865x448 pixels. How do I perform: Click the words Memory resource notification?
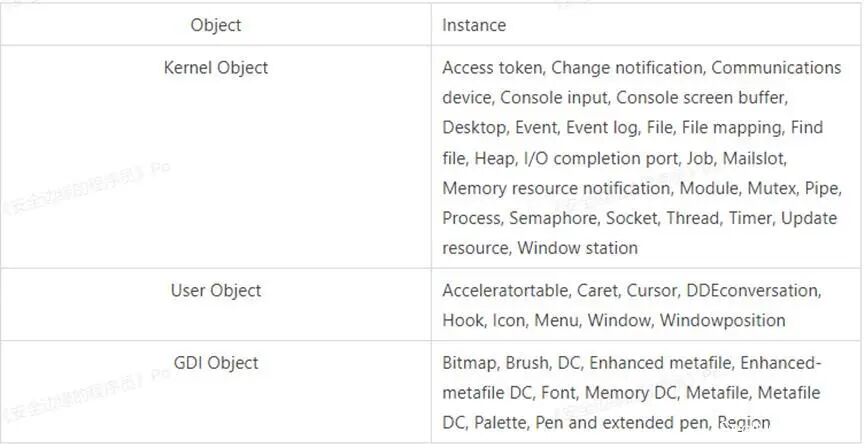[556, 188]
